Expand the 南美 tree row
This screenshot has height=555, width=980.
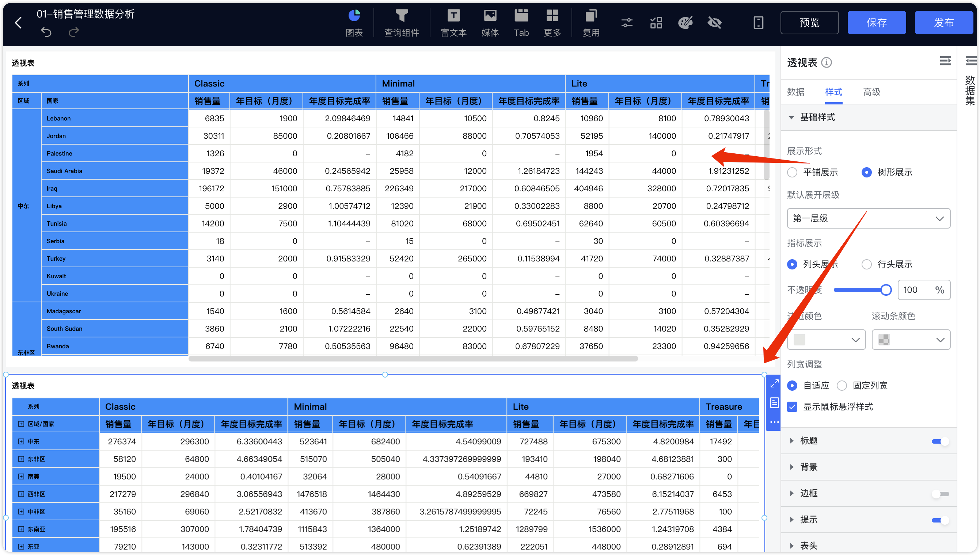click(x=21, y=476)
